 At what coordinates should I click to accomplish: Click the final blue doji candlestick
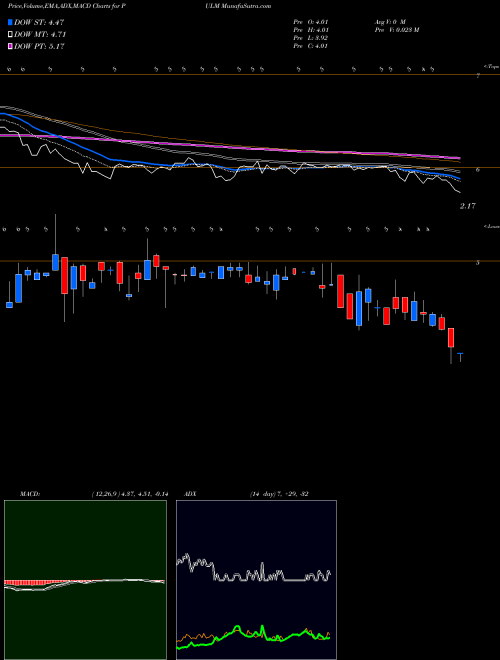[460, 356]
